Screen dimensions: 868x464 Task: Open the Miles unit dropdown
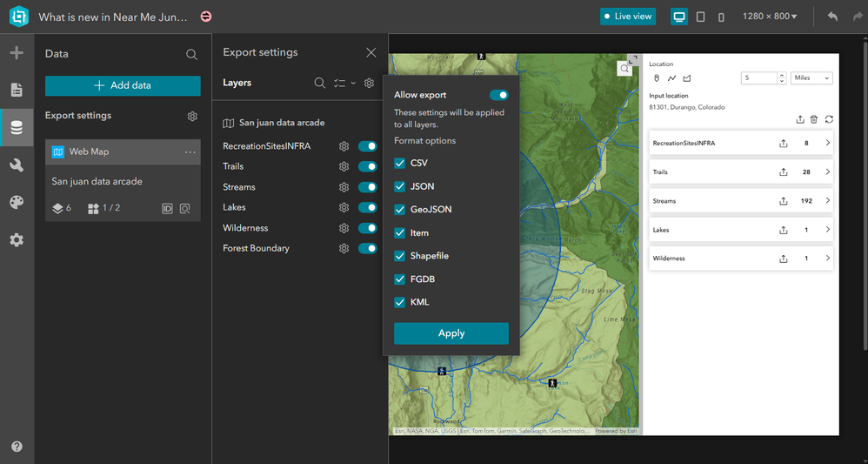[x=811, y=78]
